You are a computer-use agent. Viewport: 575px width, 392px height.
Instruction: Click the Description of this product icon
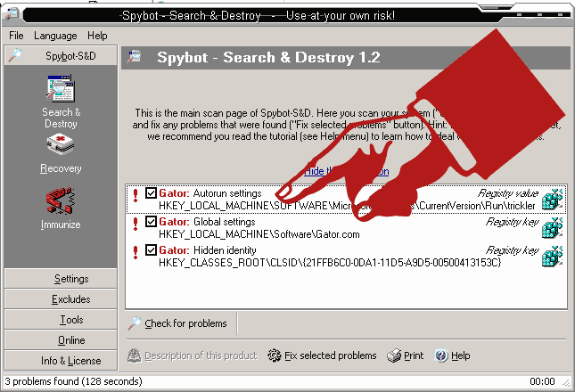coord(135,355)
